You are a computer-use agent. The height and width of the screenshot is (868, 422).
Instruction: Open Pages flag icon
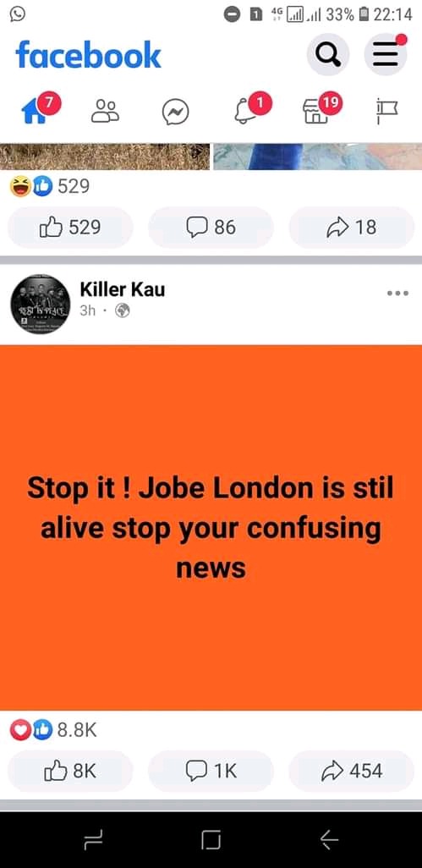click(386, 112)
